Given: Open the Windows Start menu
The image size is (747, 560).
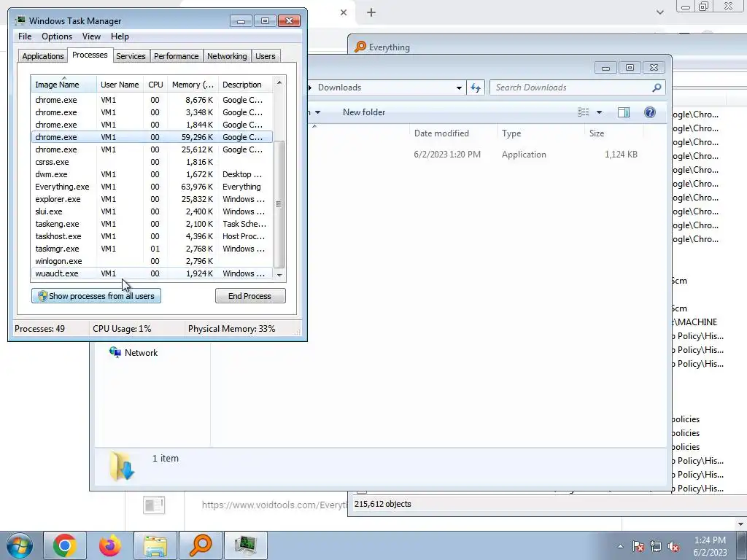Looking at the screenshot, I should [x=20, y=545].
